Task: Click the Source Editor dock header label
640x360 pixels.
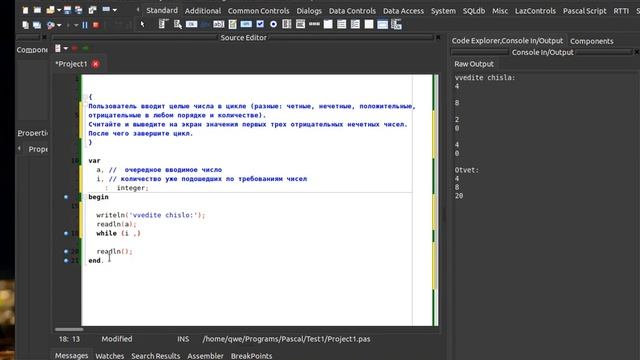Action: coord(243,38)
